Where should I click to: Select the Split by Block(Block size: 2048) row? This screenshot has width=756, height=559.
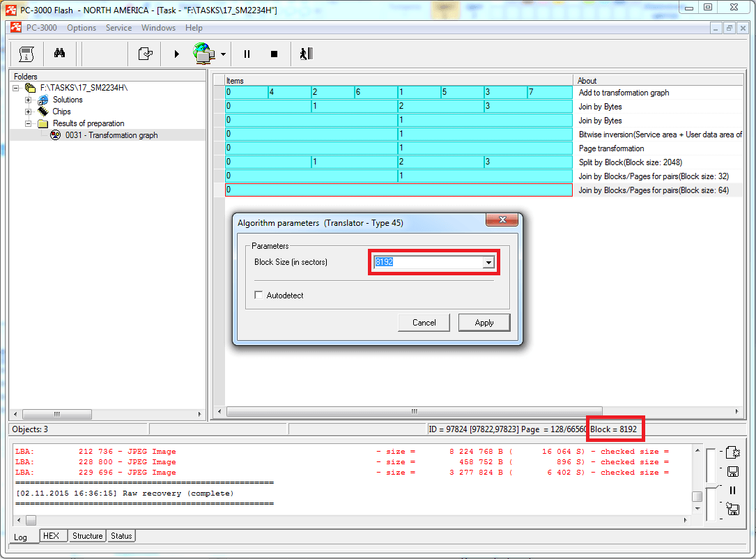(x=478, y=162)
